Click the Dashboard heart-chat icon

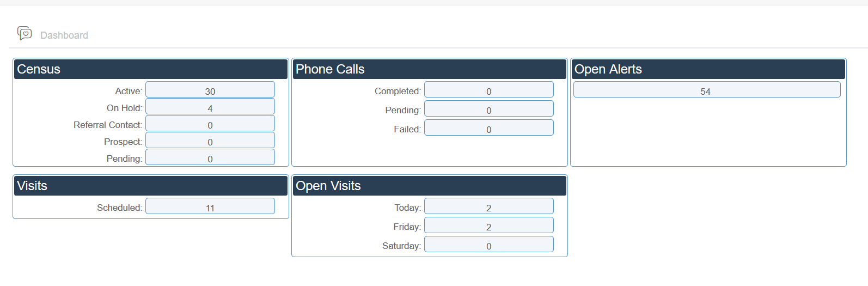pos(25,33)
